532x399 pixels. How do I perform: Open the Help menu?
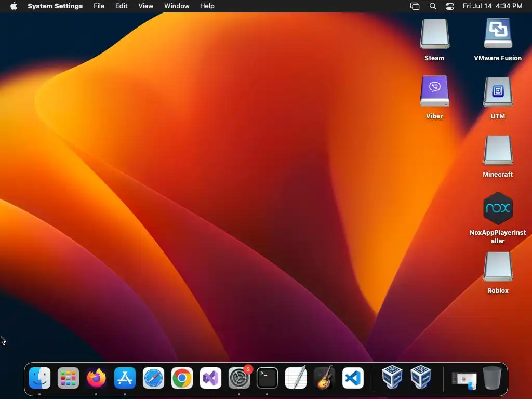tap(207, 6)
